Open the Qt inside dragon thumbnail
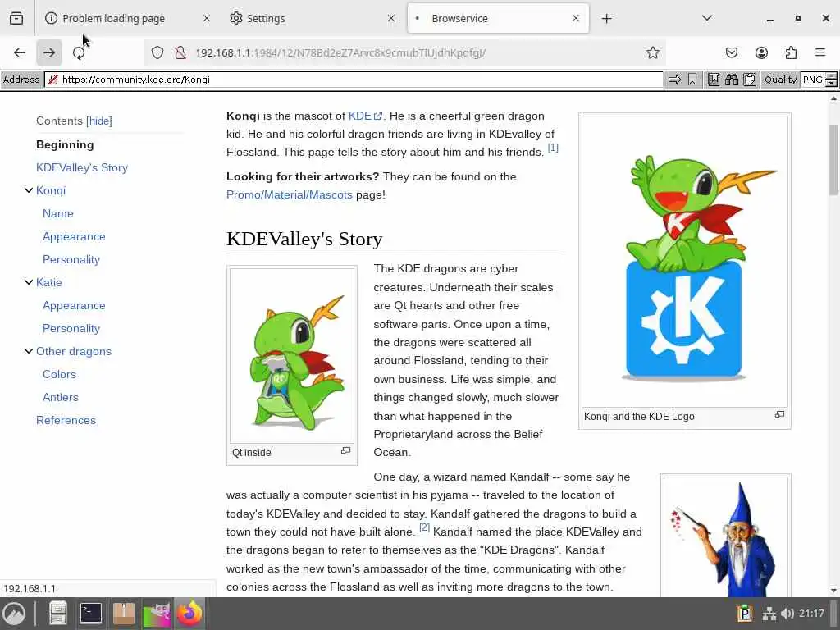Viewport: 840px width, 630px height. tap(292, 356)
